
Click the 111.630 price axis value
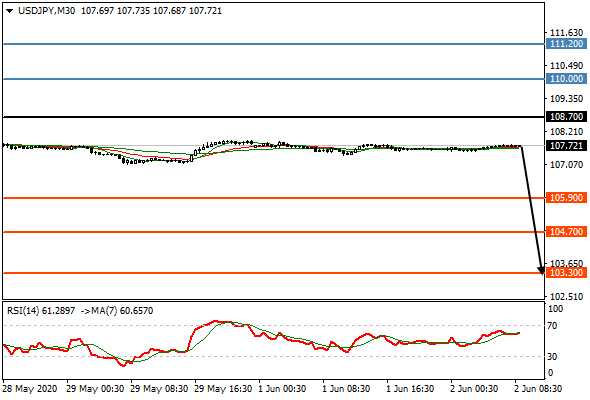pyautogui.click(x=566, y=33)
